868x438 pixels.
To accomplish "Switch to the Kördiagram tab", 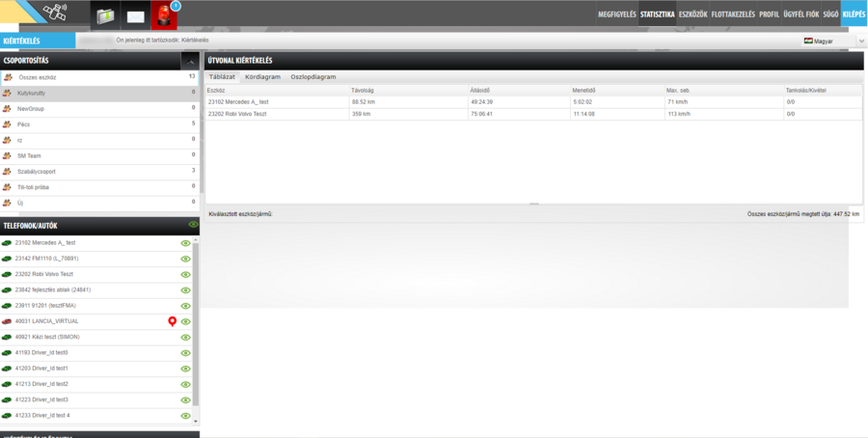I will pos(262,76).
